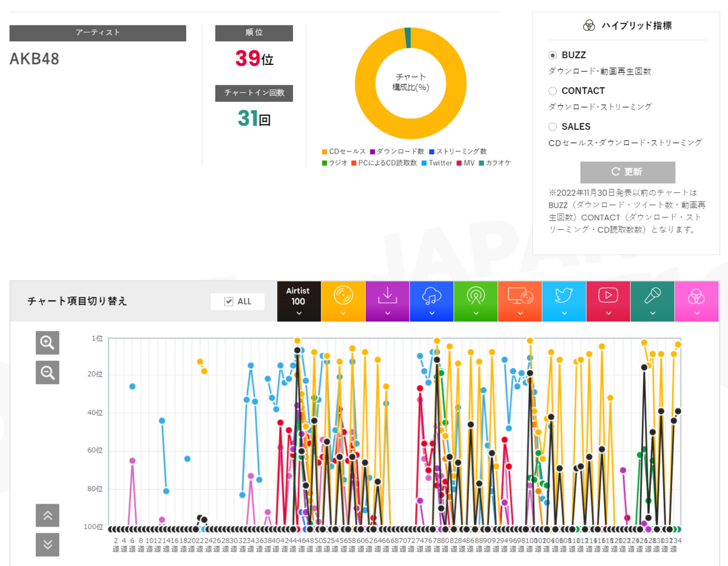Click the download arrow icon in purple tab
Screen dimensions: 728x566
[388, 295]
